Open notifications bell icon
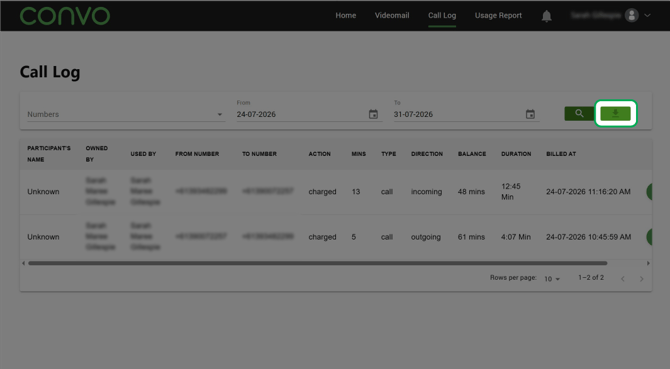The image size is (670, 369). [x=547, y=16]
